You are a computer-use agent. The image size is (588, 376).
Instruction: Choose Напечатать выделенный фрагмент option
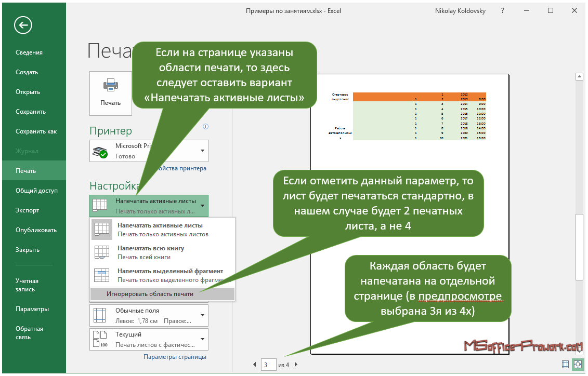point(163,275)
